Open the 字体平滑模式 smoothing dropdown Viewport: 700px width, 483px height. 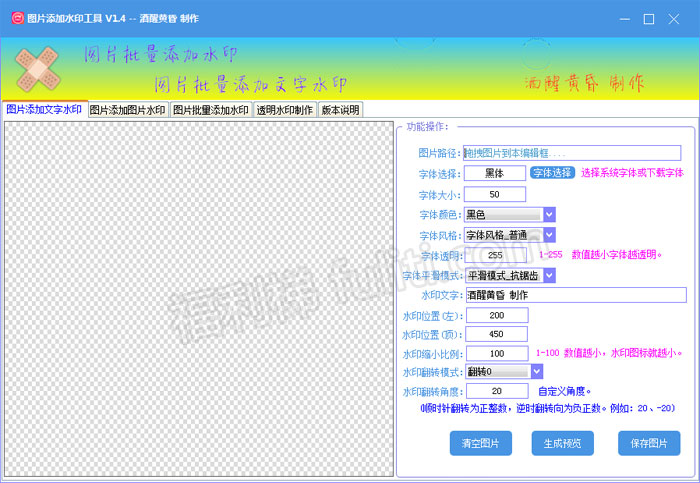coord(549,275)
